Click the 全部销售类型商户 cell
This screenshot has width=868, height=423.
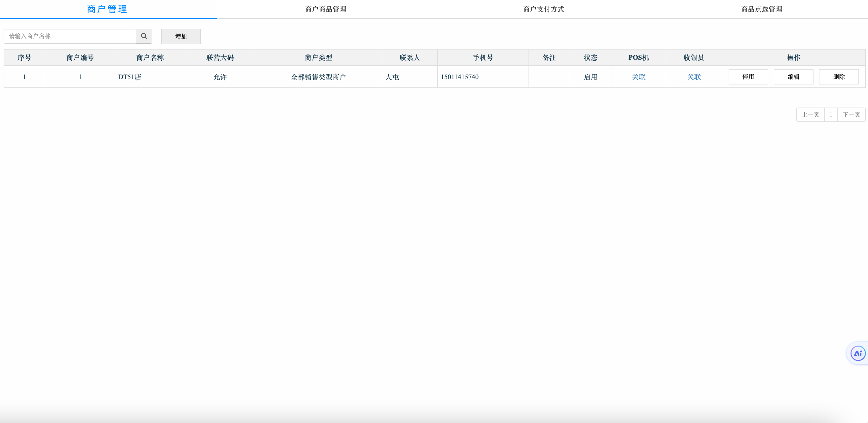318,77
